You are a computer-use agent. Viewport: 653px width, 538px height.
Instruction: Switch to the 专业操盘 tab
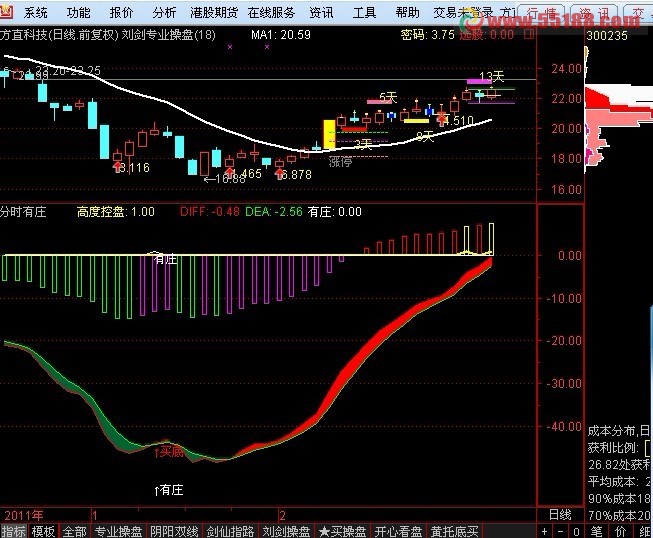(118, 531)
